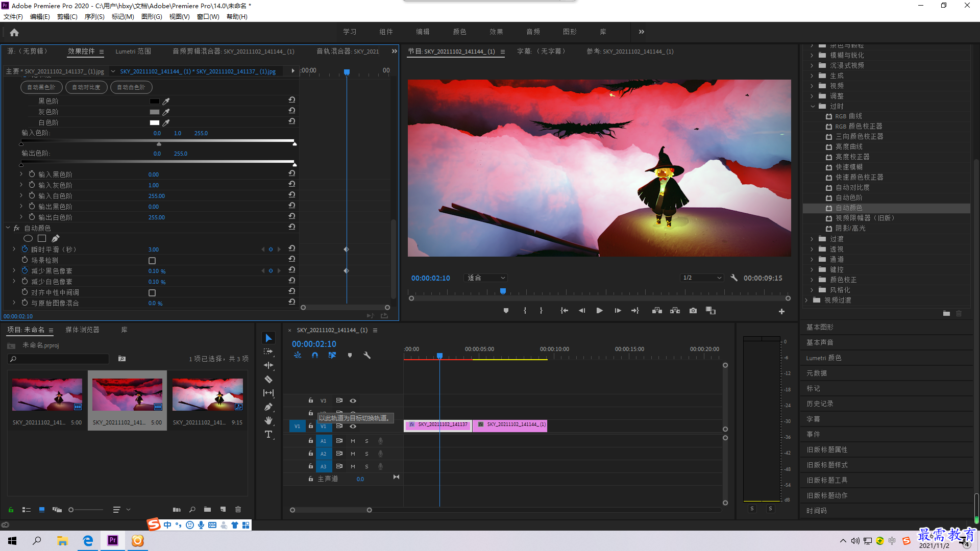Select the Selection tool arrow
The height and width of the screenshot is (551, 980).
tap(268, 338)
